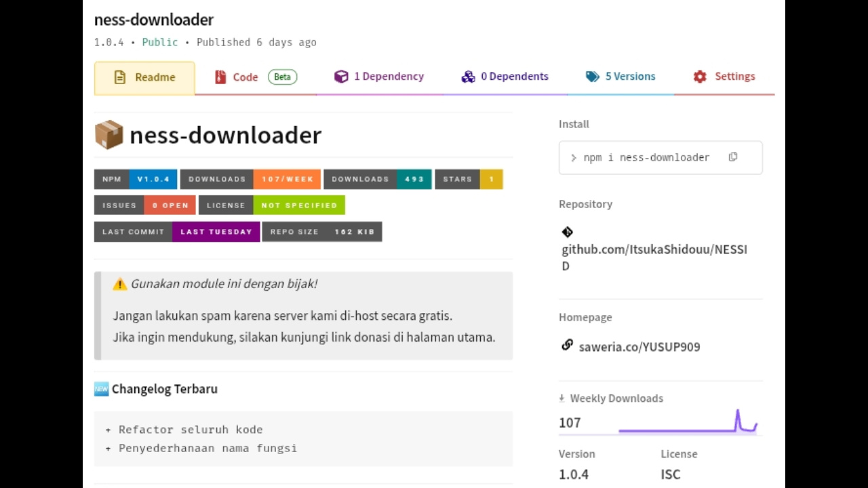The width and height of the screenshot is (868, 488).
Task: Click the weekly downloads sparkline chart
Action: [x=688, y=422]
